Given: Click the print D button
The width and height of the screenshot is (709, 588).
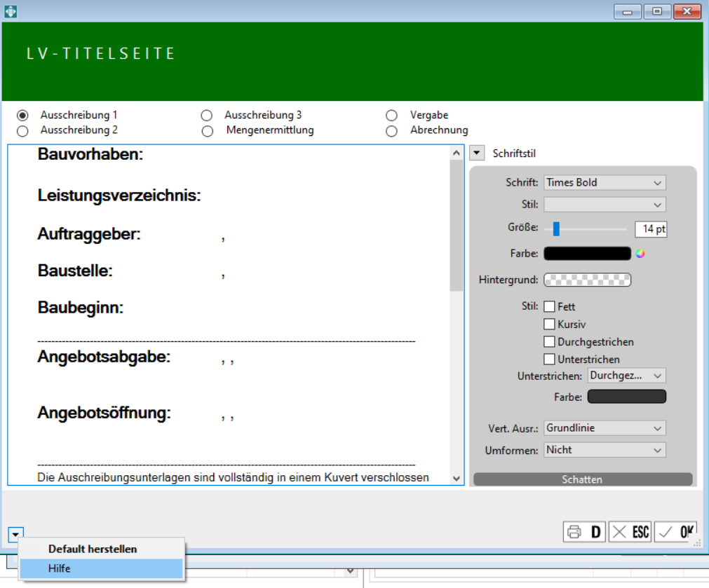Looking at the screenshot, I should 584,532.
